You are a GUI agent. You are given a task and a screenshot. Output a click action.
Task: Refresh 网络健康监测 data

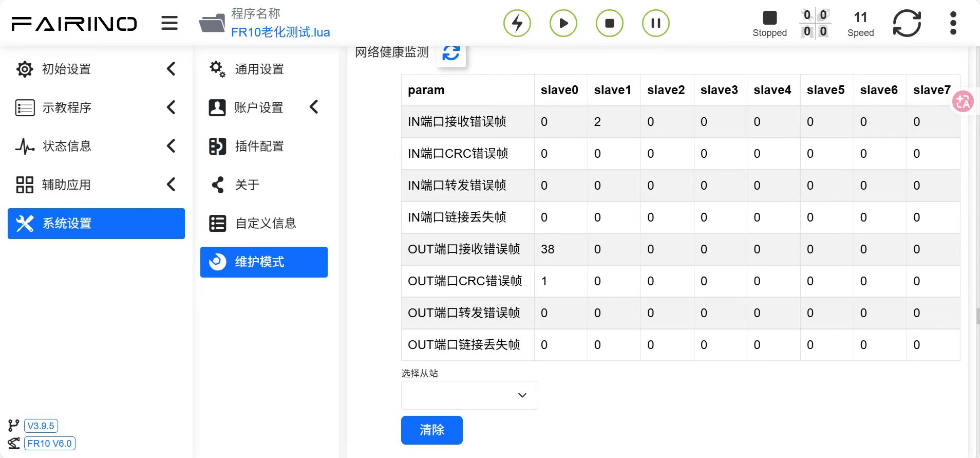(451, 52)
